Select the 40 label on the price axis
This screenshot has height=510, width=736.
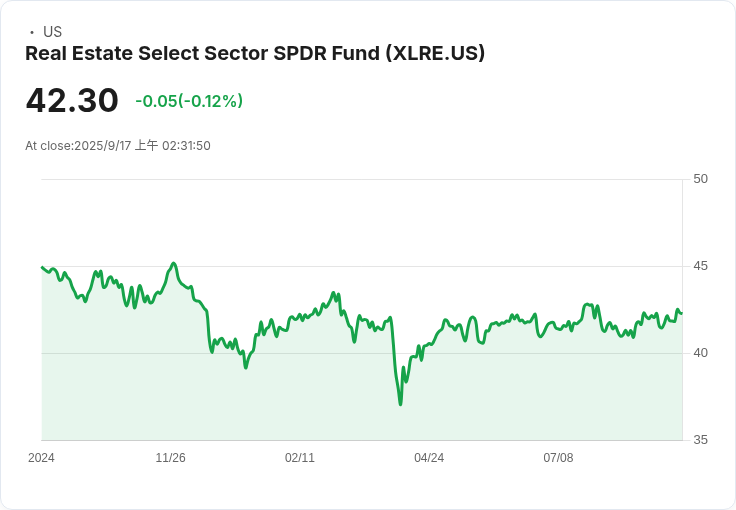700,353
